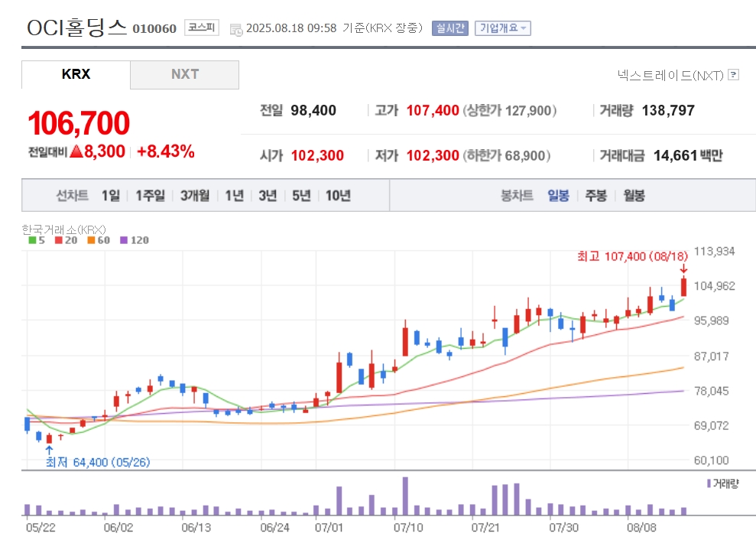Show the 3개월 line chart
Screen dimensions: 756x553
point(195,196)
